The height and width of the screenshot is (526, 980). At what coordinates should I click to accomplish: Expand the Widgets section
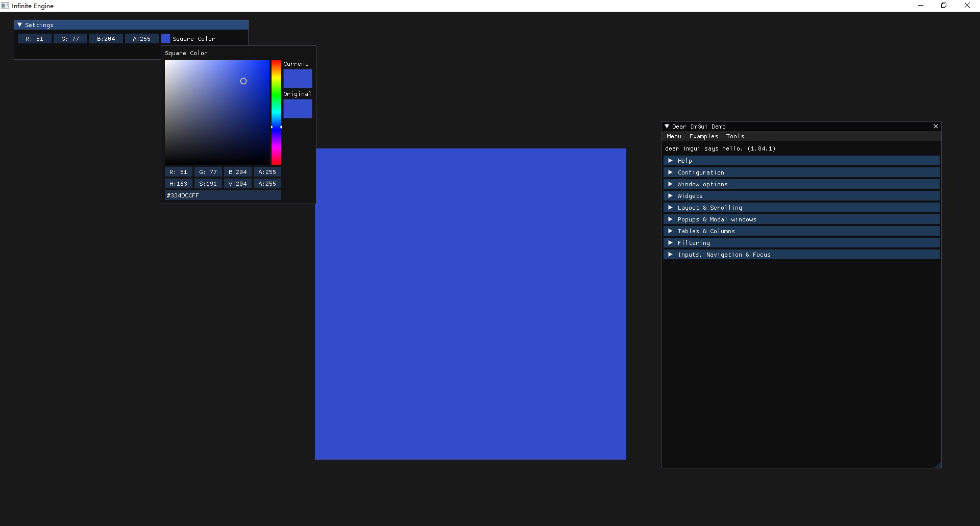click(801, 196)
